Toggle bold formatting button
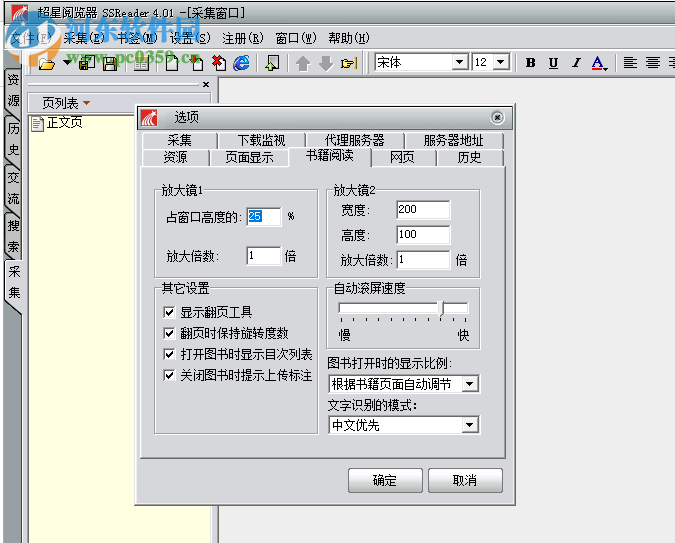 point(530,63)
